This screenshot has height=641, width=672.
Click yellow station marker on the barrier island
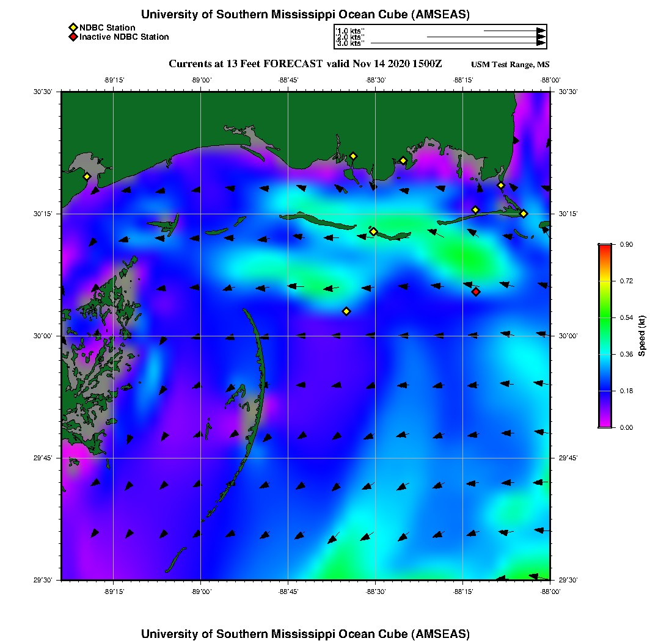(x=373, y=231)
